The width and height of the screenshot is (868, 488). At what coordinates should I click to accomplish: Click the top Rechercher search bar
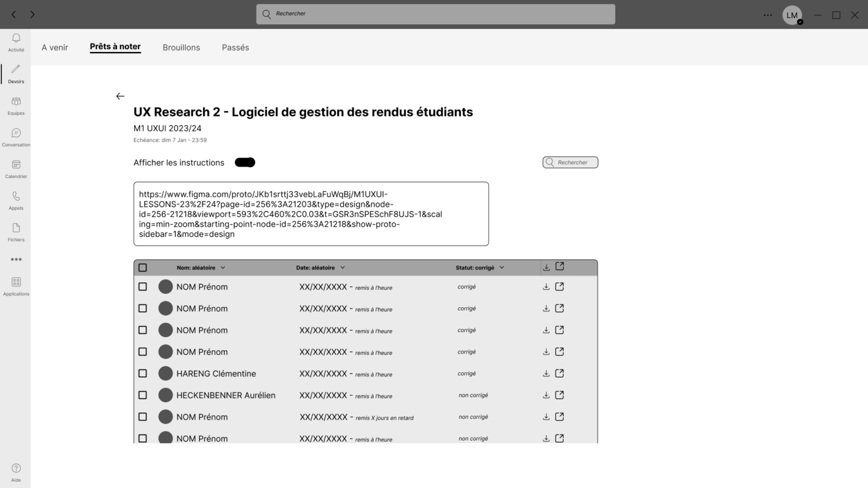(x=435, y=14)
